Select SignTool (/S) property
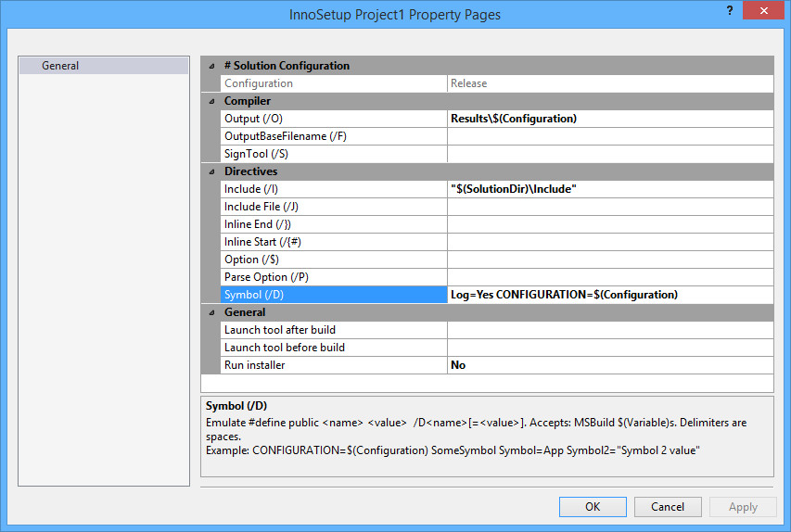Screen dimensions: 791x532 334,154
